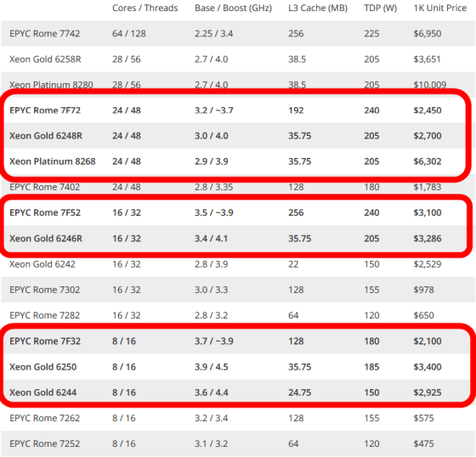
Task: Click the '$3,400' price cell
Action: pos(427,367)
